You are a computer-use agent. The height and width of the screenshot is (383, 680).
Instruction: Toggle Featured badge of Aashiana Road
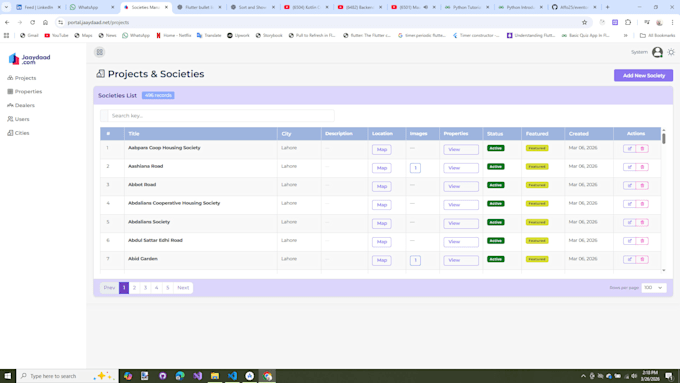(537, 167)
